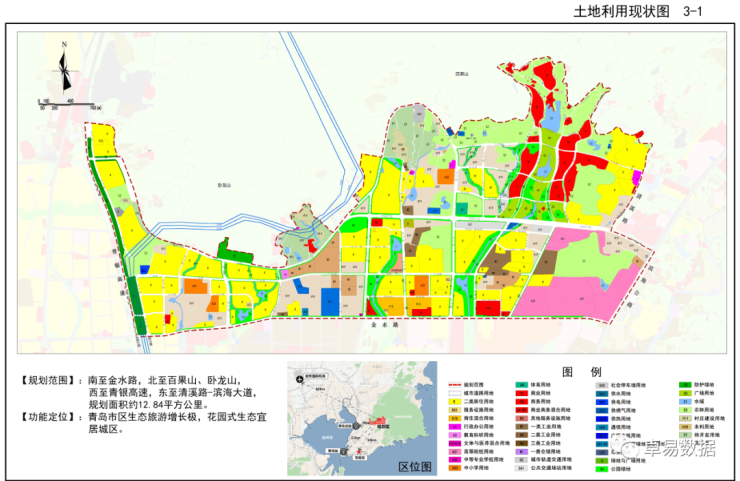Click the 高等院校用地 legend label

(x=479, y=451)
